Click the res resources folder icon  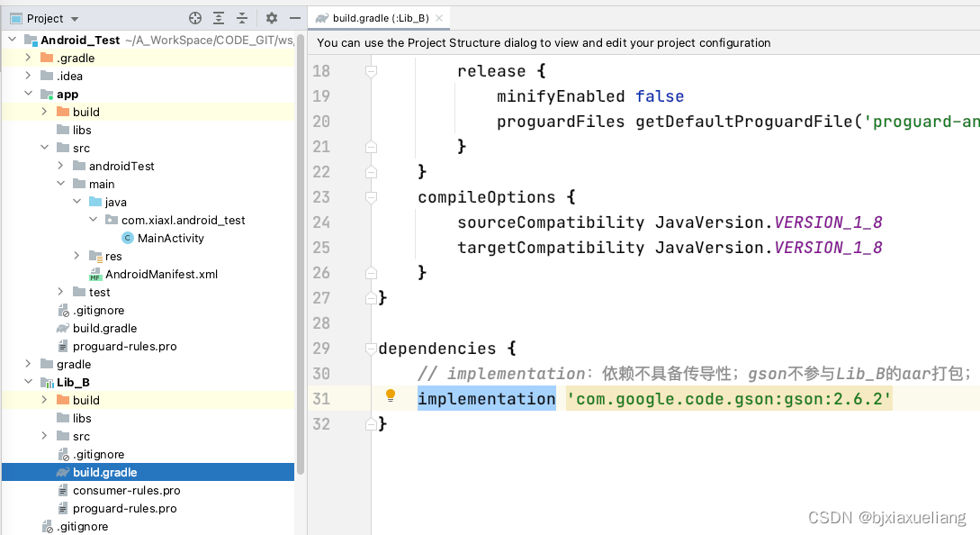click(95, 256)
